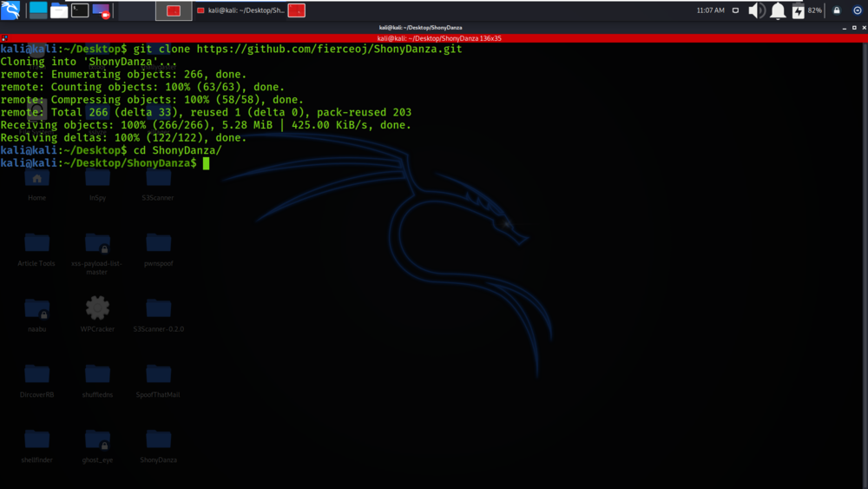Click the terminal window title bar text
Image resolution: width=868 pixels, height=489 pixels.
tap(420, 28)
